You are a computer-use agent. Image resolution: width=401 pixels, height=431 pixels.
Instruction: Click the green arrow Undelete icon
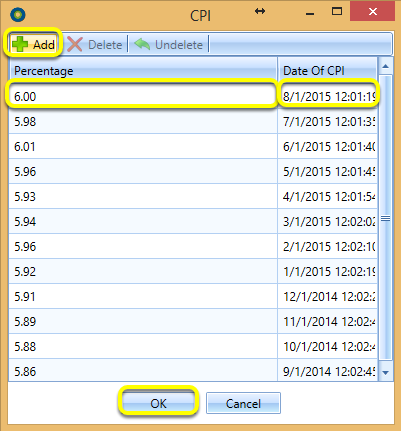pyautogui.click(x=142, y=44)
